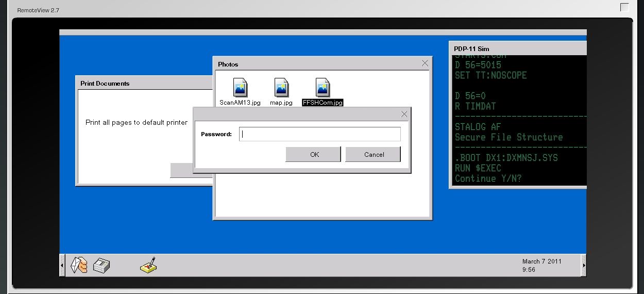Click the highlighted FFSHCom.jpg file icon
The image size is (644, 294).
(x=323, y=88)
